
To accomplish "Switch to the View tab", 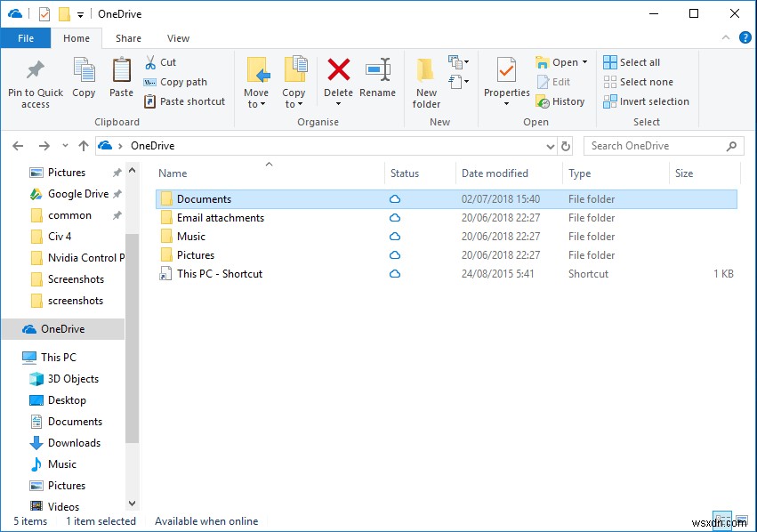I will pos(178,38).
